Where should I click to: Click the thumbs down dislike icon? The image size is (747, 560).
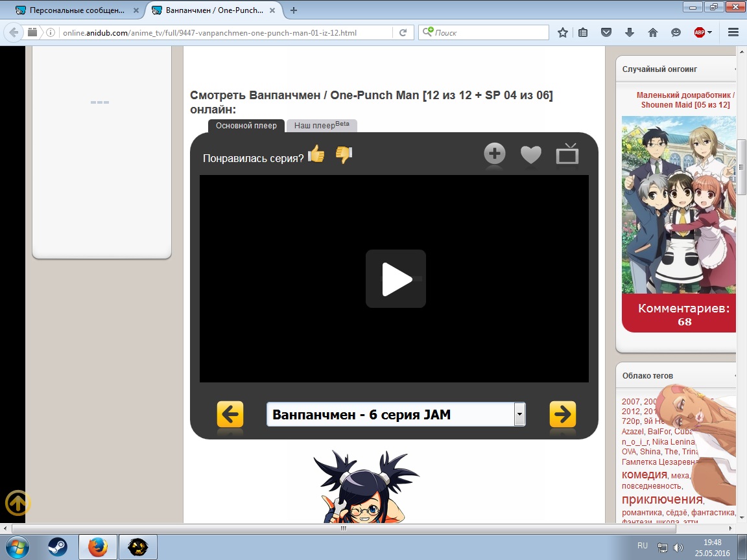point(344,154)
